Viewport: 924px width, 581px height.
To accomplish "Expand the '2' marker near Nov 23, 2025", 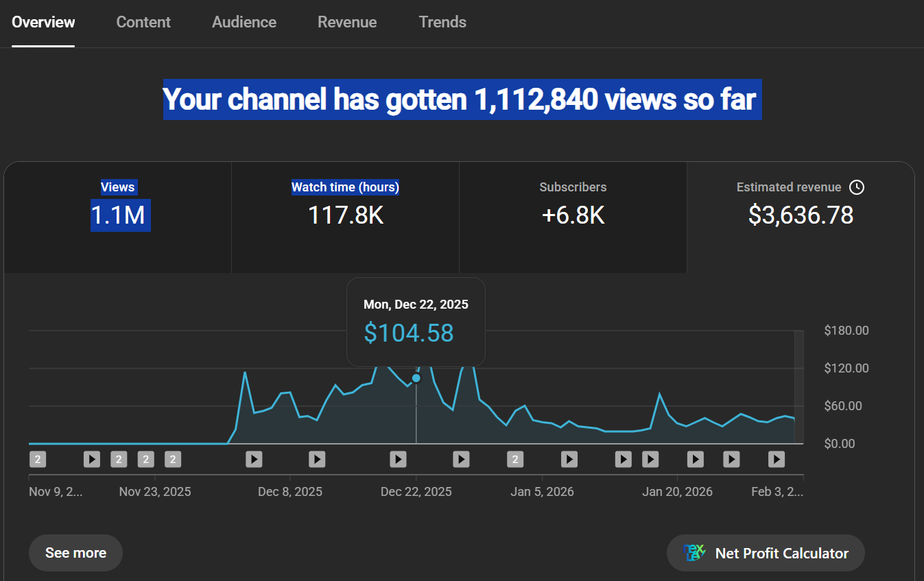I will (145, 459).
